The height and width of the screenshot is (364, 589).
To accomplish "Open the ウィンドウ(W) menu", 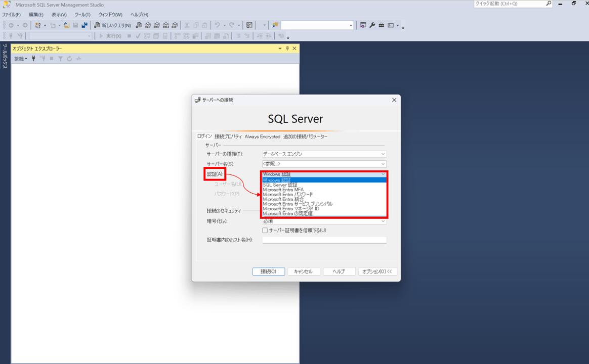I will [x=110, y=15].
